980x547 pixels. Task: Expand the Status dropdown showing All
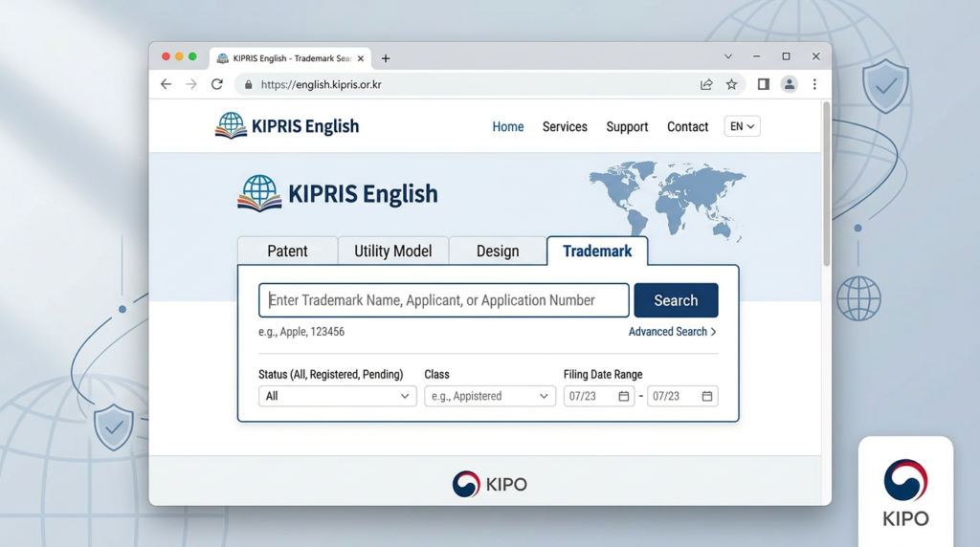(x=338, y=396)
